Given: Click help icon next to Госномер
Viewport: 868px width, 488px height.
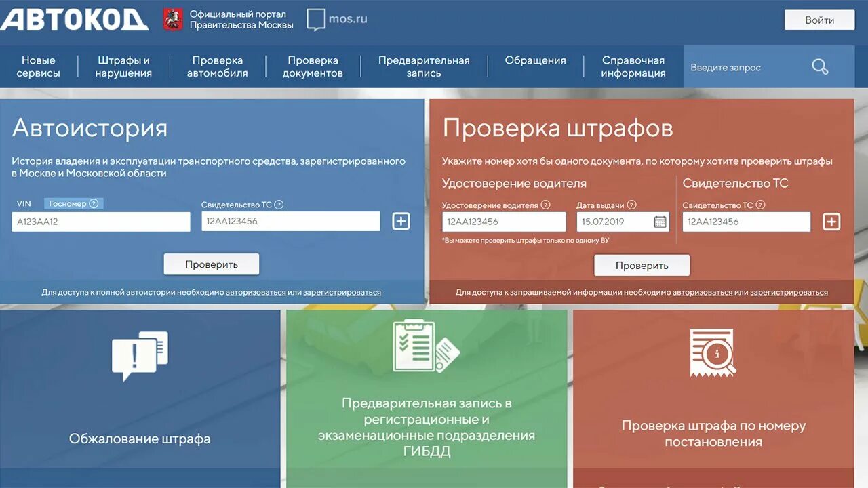Looking at the screenshot, I should pyautogui.click(x=94, y=203).
